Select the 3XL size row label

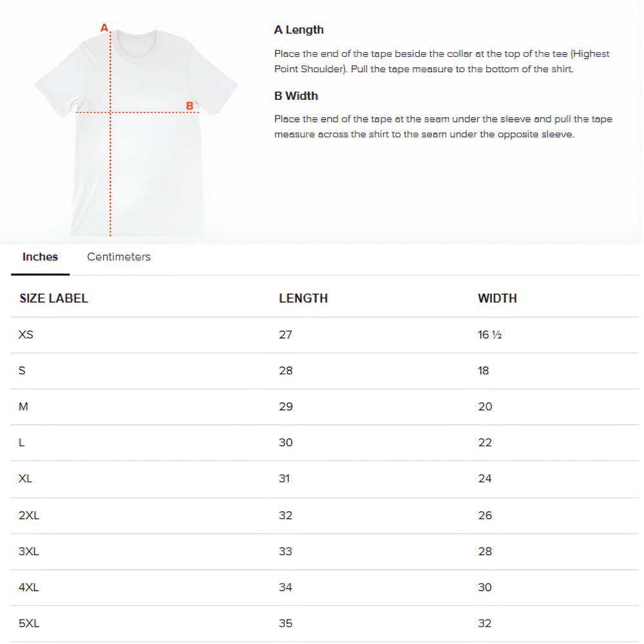[x=30, y=551]
